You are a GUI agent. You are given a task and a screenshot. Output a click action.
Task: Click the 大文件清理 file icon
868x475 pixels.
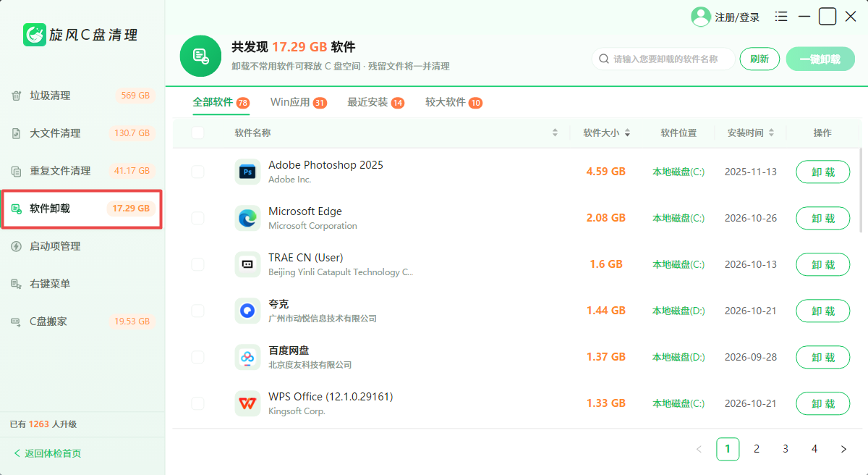point(16,133)
